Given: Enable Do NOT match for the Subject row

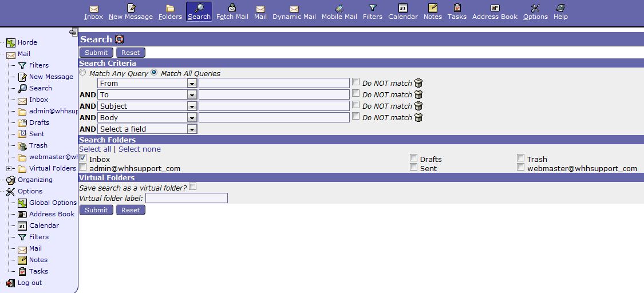Looking at the screenshot, I should tap(356, 105).
